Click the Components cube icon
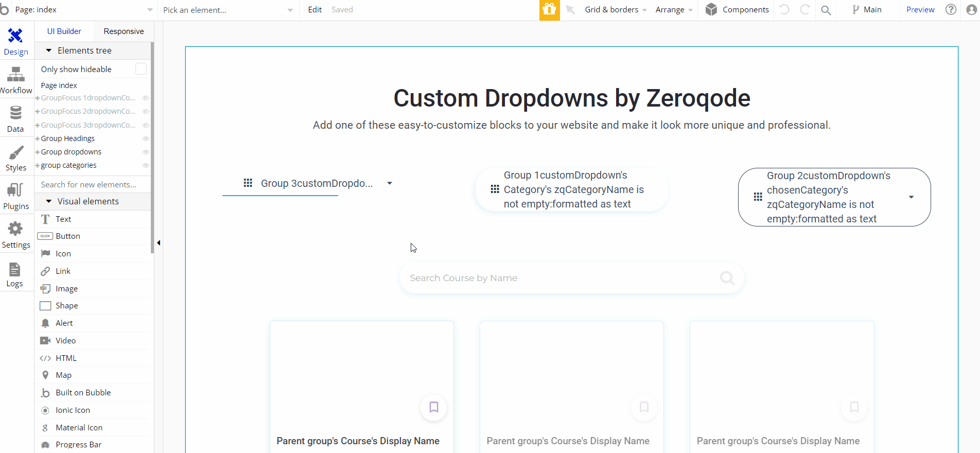 711,9
